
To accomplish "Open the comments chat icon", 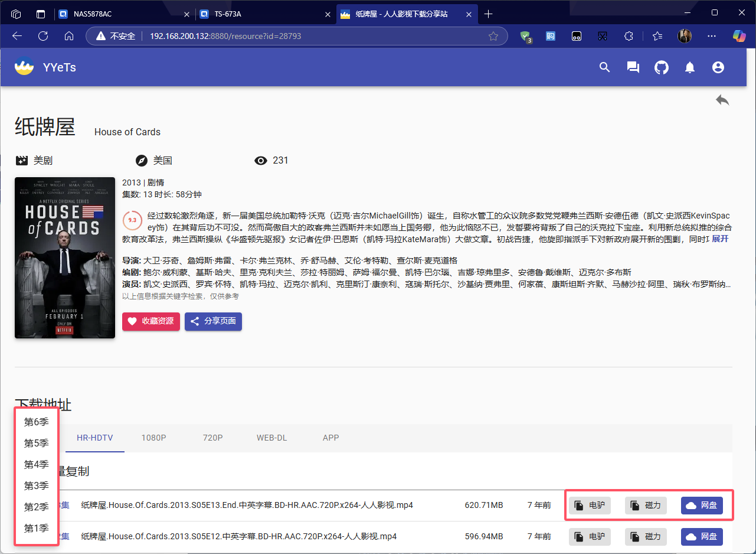I will click(x=633, y=67).
